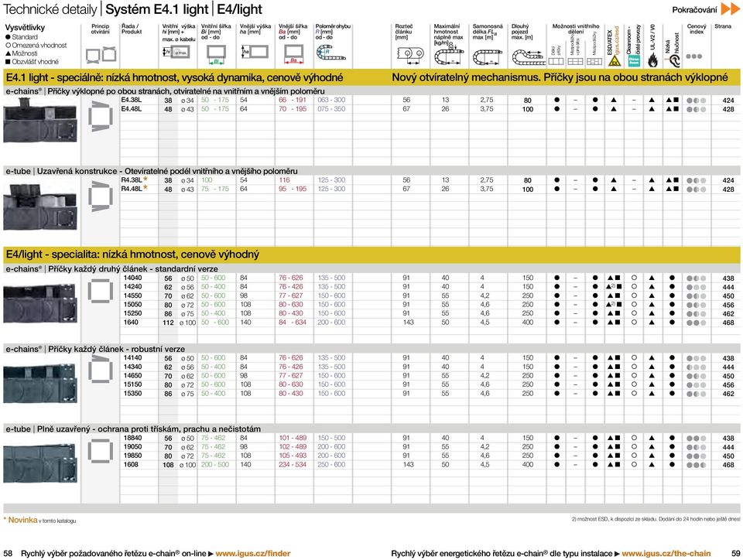
Task: Select product number 14550
Action: click(x=132, y=296)
